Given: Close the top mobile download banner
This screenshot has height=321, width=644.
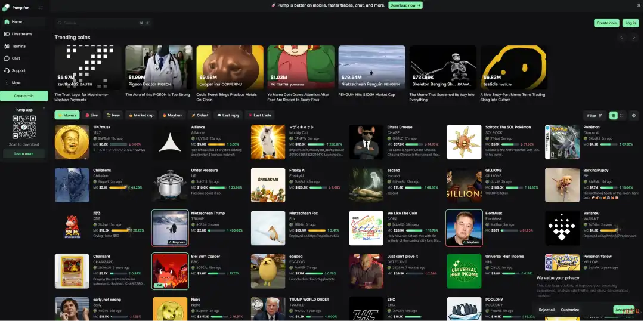Looking at the screenshot, I should point(637,5).
